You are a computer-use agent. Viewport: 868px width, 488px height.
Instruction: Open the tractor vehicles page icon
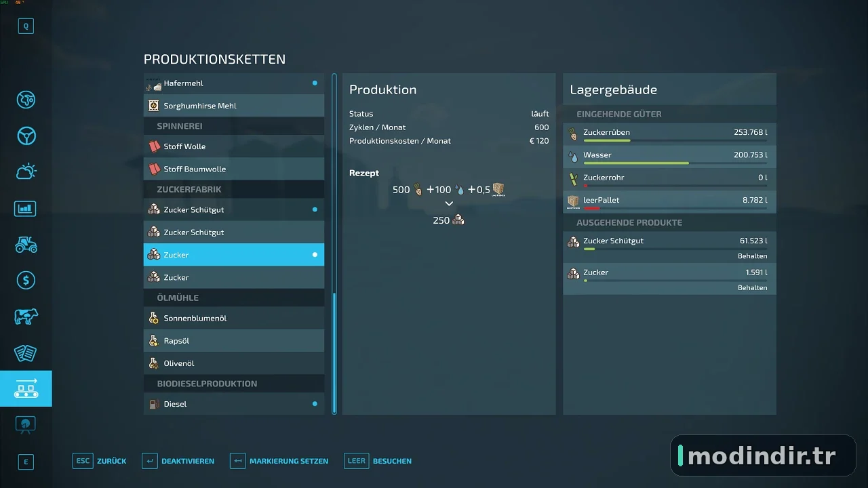tap(26, 244)
